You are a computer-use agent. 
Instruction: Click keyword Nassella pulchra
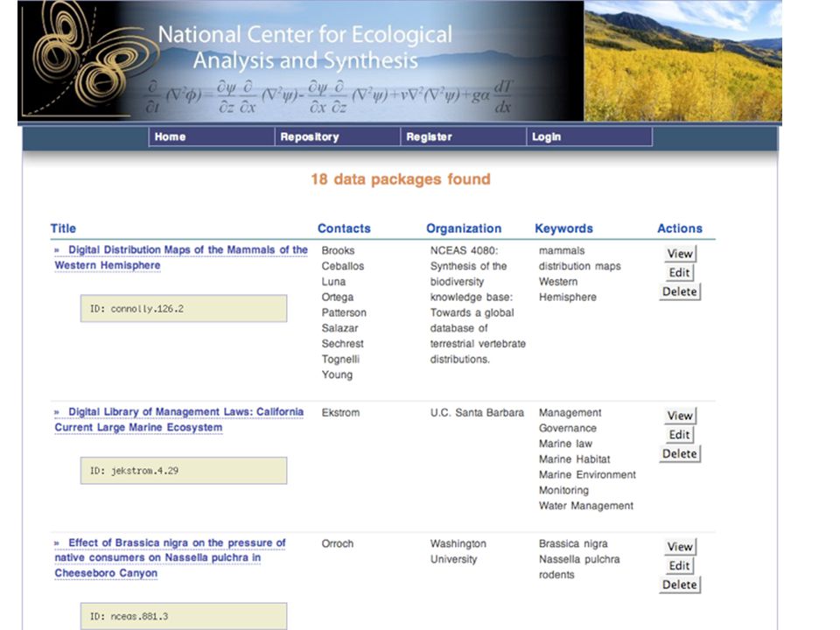579,559
